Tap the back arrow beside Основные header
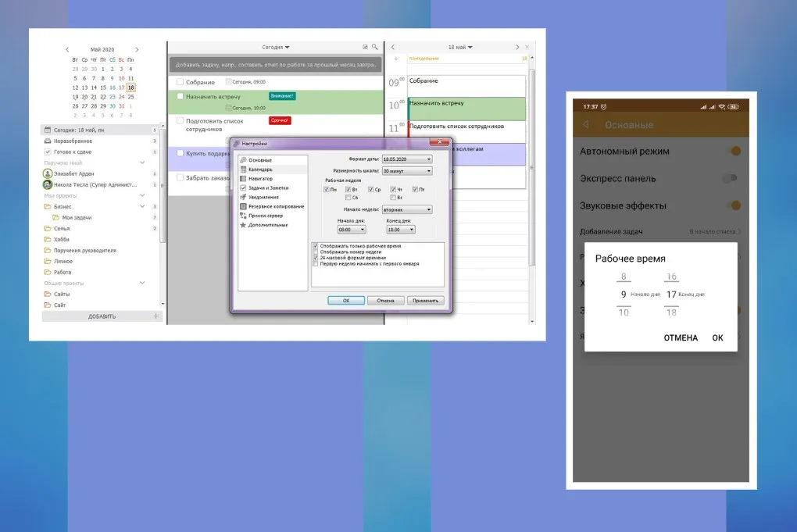The image size is (797, 532). 585,125
